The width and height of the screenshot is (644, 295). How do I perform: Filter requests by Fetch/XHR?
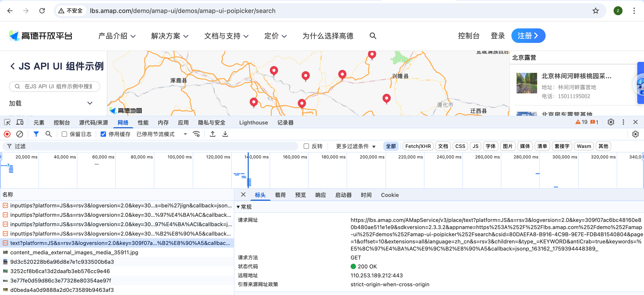click(x=418, y=146)
